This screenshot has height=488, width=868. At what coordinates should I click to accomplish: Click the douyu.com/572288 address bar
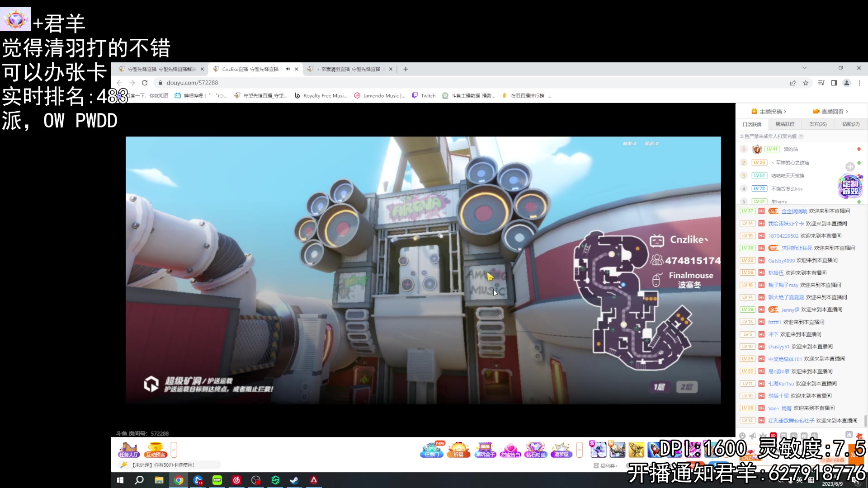(x=470, y=83)
